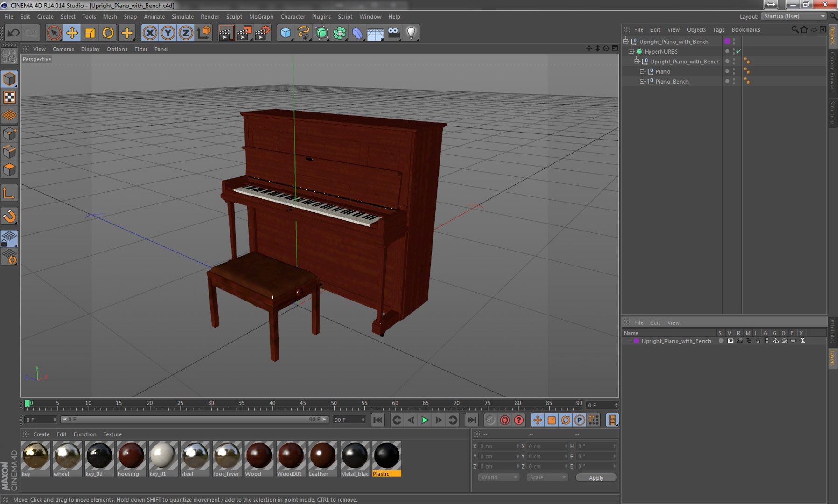Open the World coordinate dropdown
The image size is (838, 504).
[x=498, y=477]
